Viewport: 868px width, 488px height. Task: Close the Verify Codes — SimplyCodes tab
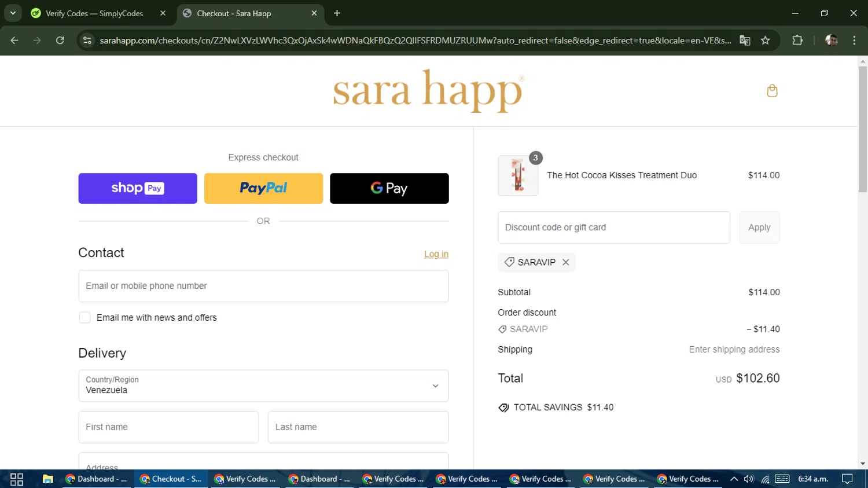pyautogui.click(x=163, y=13)
